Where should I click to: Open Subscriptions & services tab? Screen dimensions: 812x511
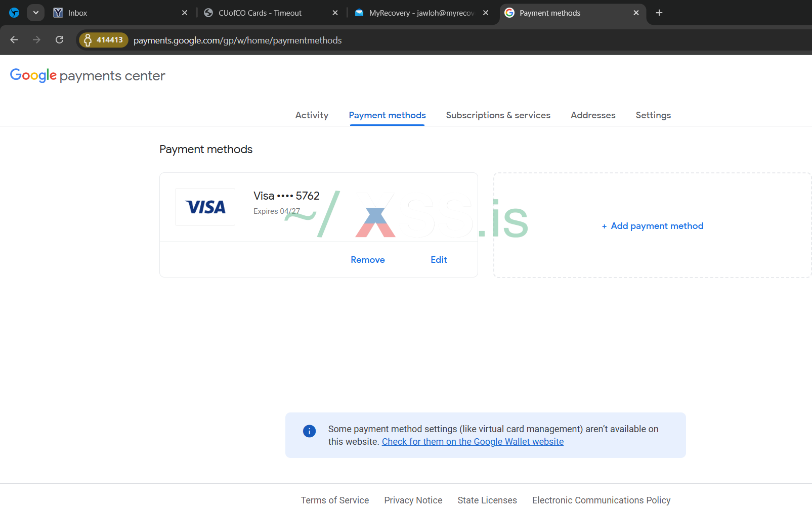(498, 115)
